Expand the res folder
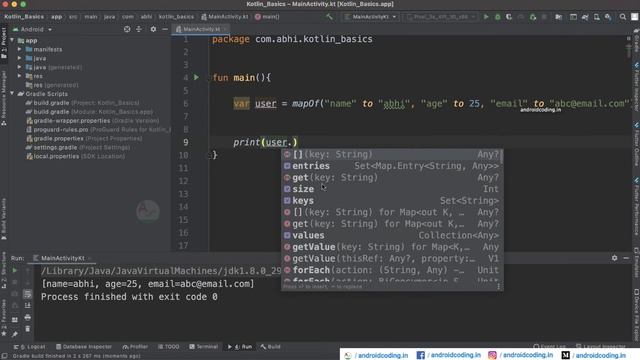This screenshot has height=360, width=640. (20, 76)
